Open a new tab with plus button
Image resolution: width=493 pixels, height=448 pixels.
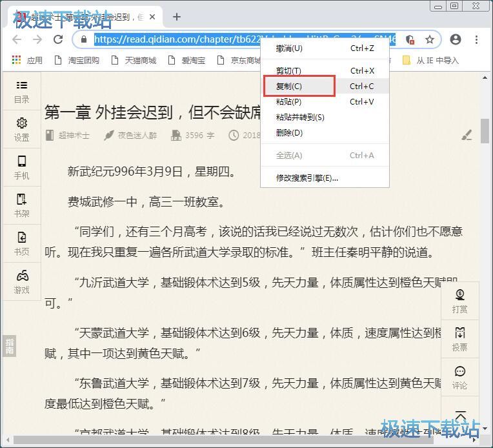click(177, 17)
